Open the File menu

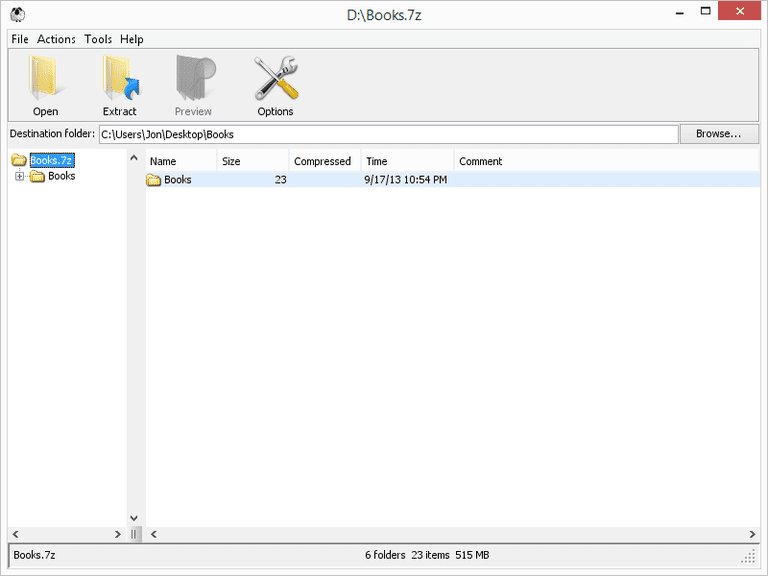pos(20,39)
